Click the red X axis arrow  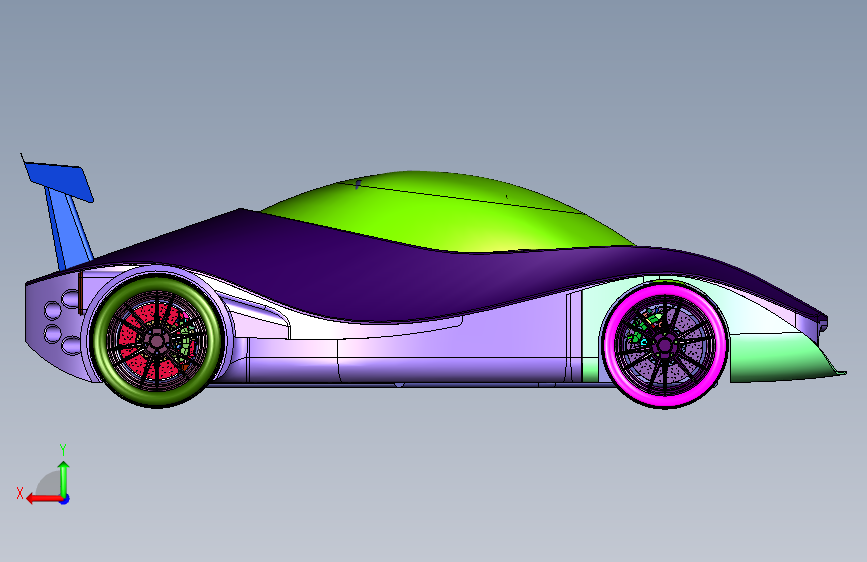(x=44, y=498)
